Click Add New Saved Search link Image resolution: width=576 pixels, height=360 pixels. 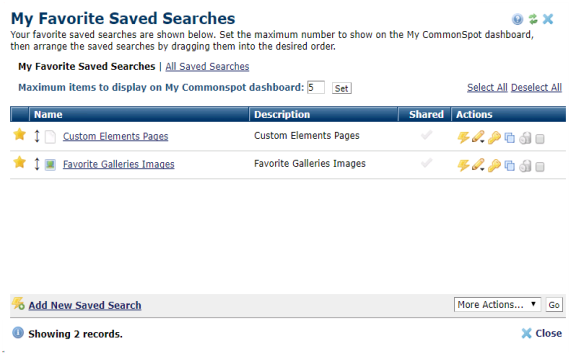(85, 305)
